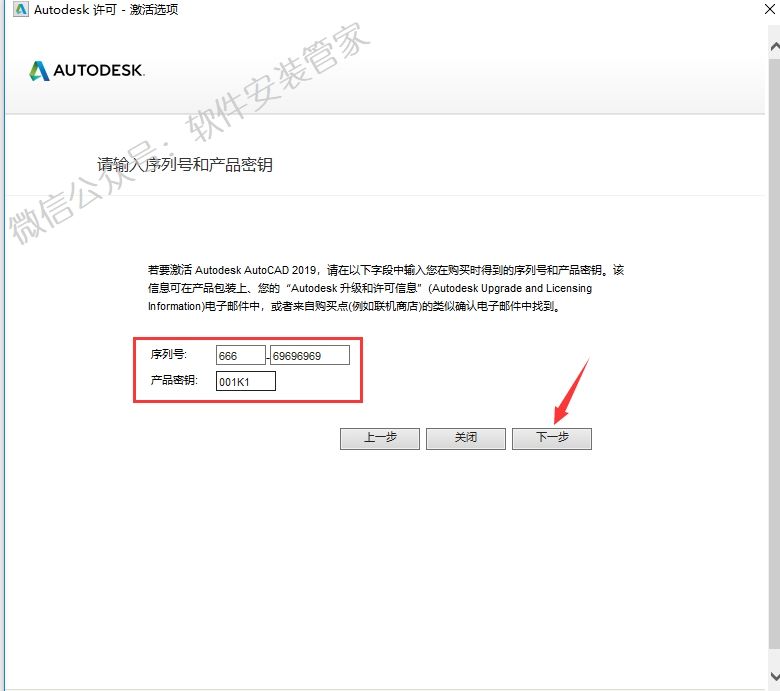Focus the serial number prefix field containing 666

[x=241, y=356]
